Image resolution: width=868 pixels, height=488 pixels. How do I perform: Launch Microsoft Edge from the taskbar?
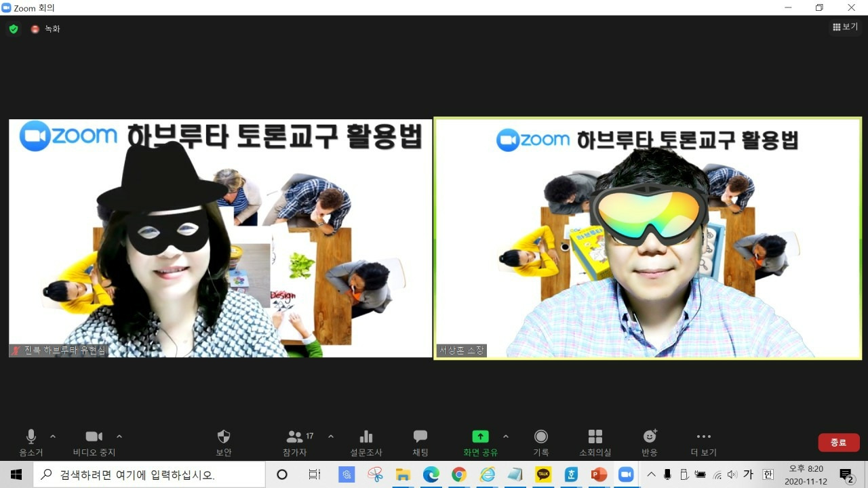point(431,474)
